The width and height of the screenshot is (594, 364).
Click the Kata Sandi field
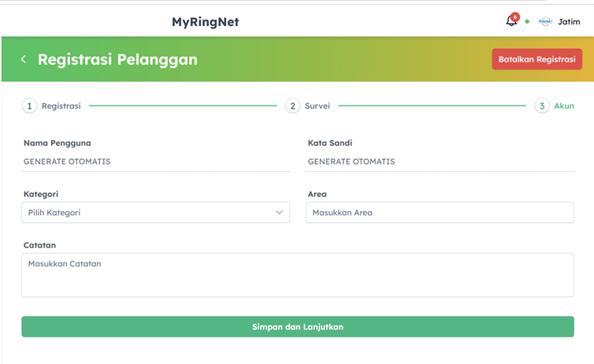point(440,162)
